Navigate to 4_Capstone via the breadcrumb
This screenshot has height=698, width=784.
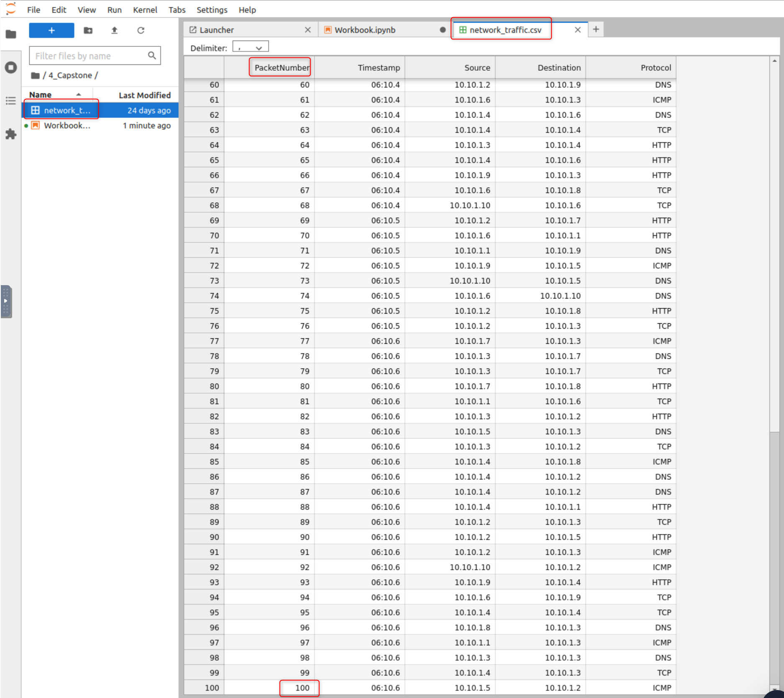click(x=70, y=75)
